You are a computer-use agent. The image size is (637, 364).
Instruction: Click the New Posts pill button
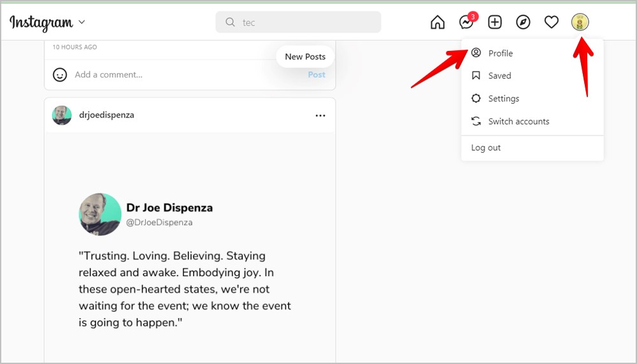tap(305, 57)
